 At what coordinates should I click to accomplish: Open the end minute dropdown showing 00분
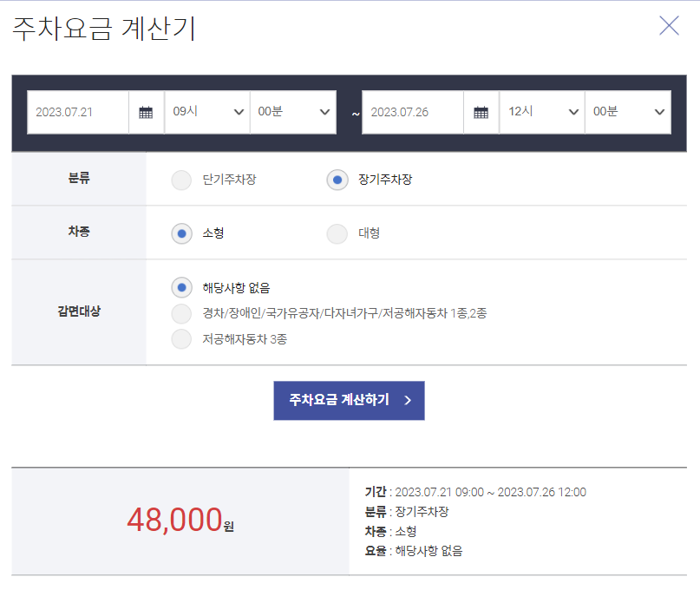pyautogui.click(x=628, y=111)
